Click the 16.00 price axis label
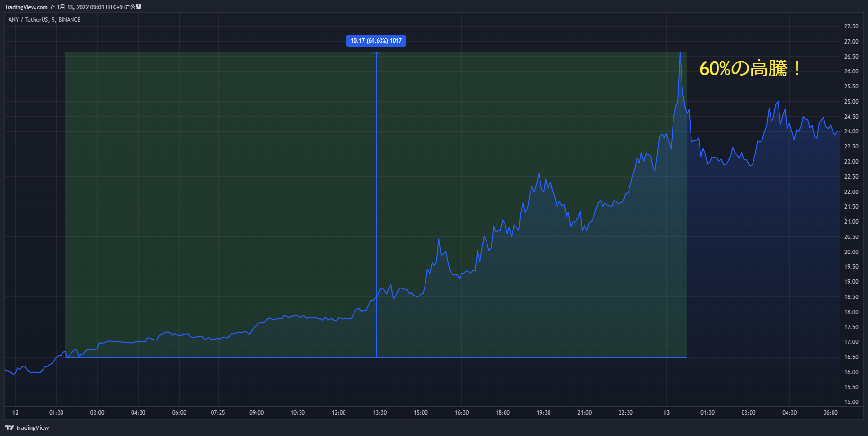The image size is (868, 436). click(851, 372)
